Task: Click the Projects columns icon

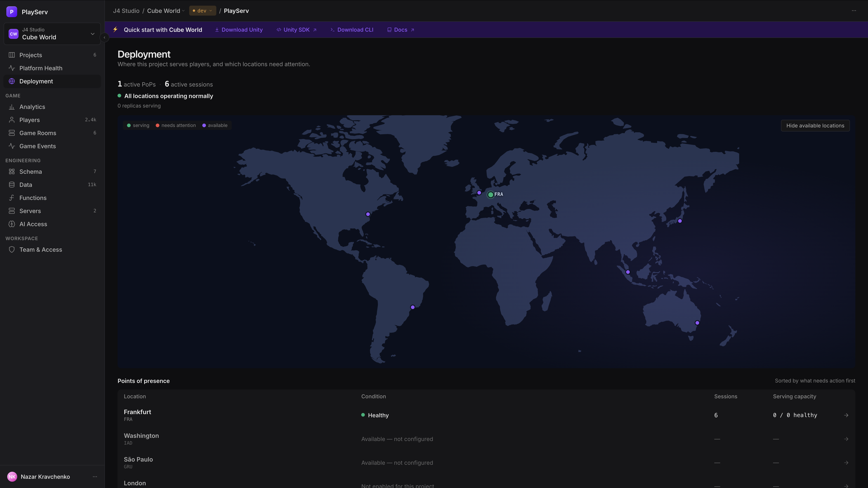Action: click(x=12, y=55)
